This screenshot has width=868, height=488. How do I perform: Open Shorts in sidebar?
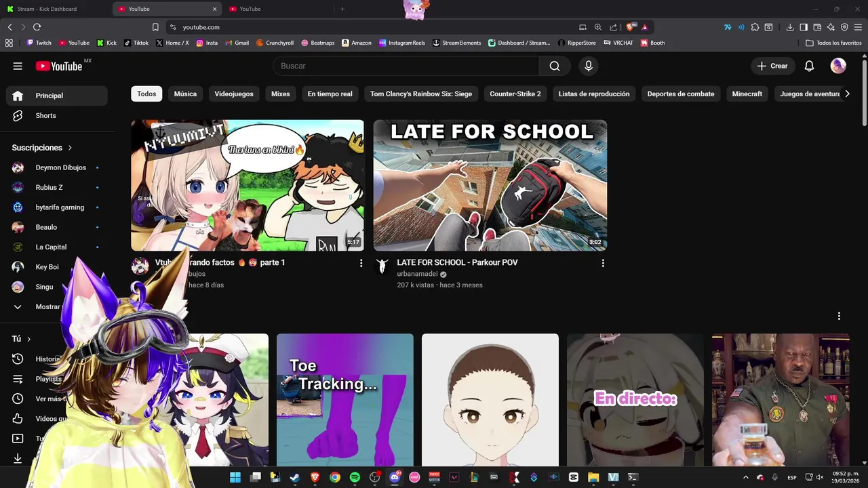pos(57,115)
